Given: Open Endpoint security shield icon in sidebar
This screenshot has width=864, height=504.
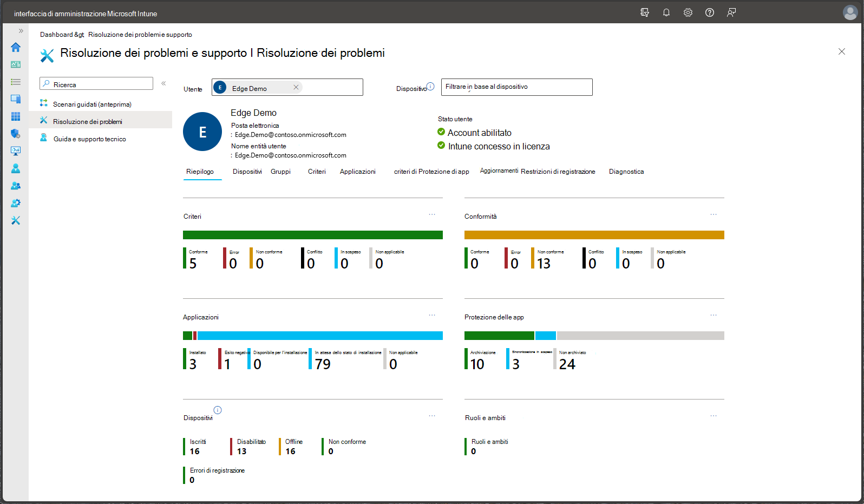Looking at the screenshot, I should 16,134.
